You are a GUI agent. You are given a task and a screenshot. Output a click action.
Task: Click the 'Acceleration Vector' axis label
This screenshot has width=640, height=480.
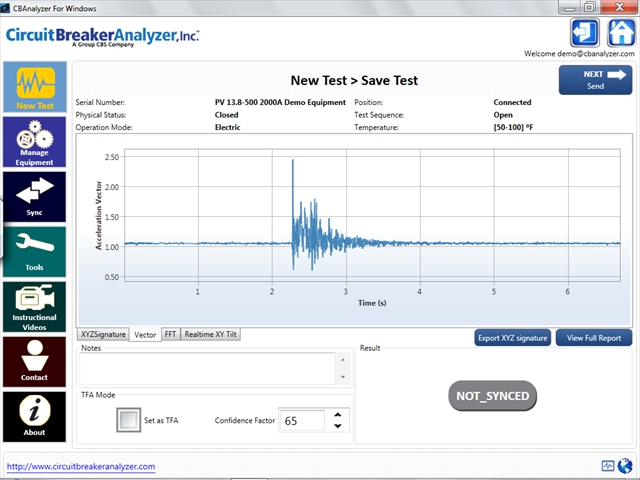[98, 215]
